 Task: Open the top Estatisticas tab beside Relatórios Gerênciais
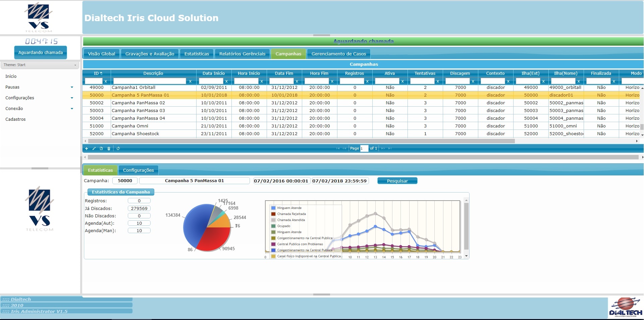pos(197,54)
